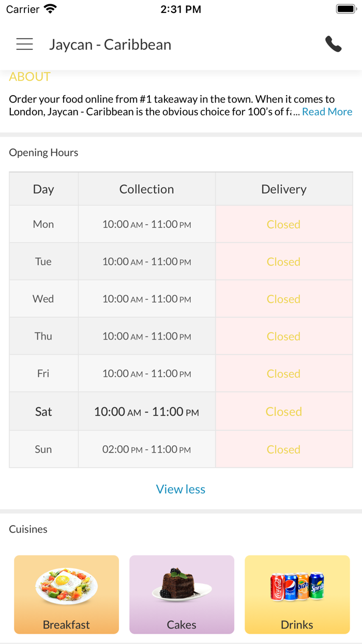Image resolution: width=362 pixels, height=644 pixels.
Task: Click the Collection column header
Action: 146,189
